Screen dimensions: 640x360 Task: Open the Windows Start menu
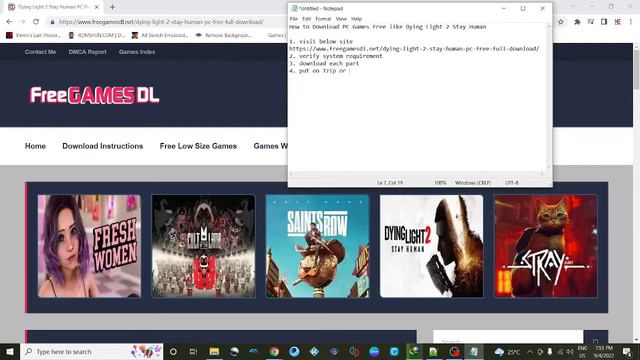[x=10, y=351]
